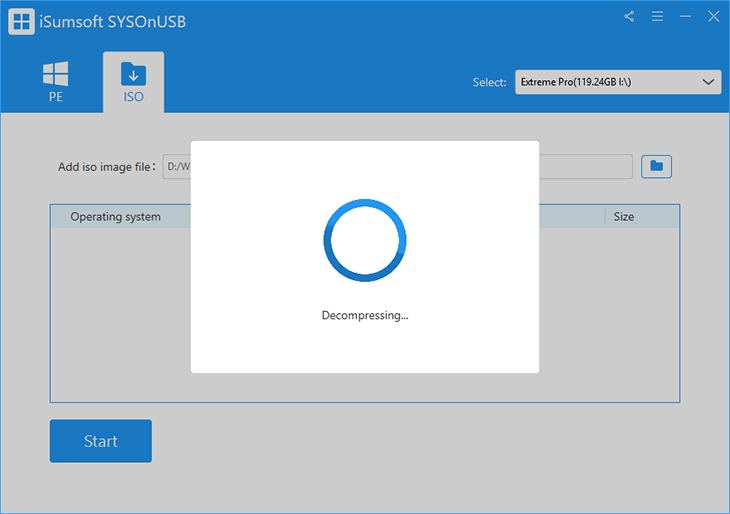Viewport: 730px width, 514px height.
Task: Open the PE tab
Action: click(55, 82)
